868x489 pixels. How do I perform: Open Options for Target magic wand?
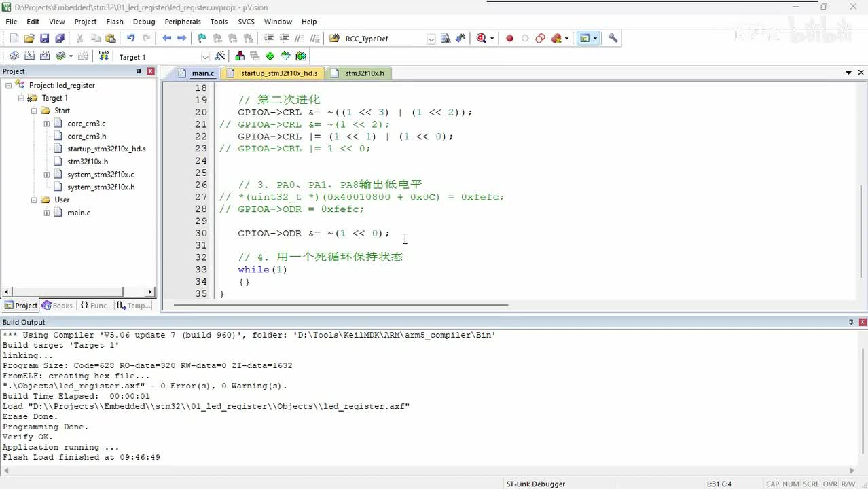219,56
